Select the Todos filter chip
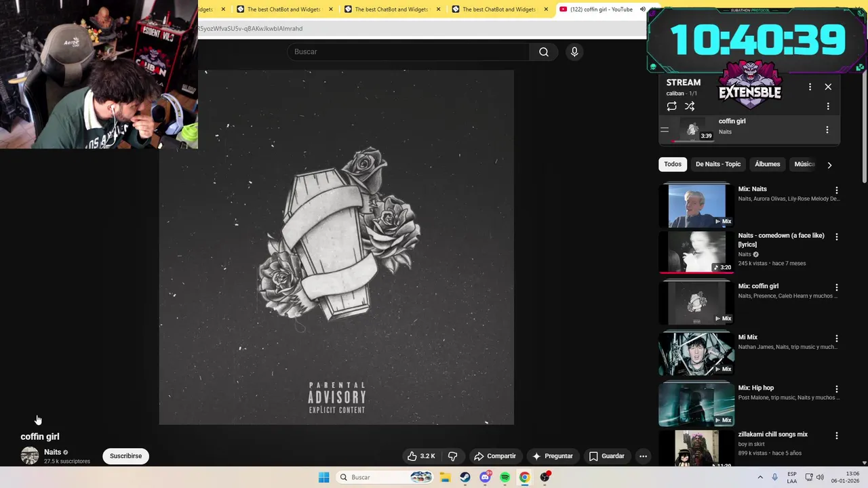The height and width of the screenshot is (488, 868). (673, 164)
